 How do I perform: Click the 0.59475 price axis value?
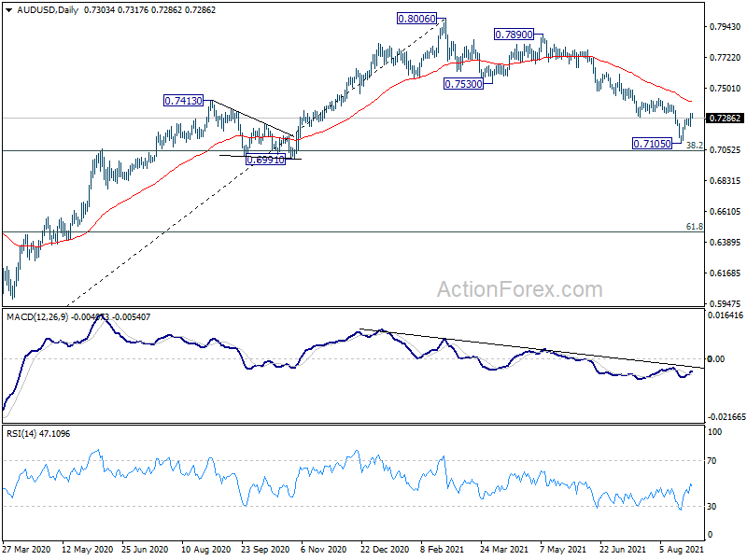[726, 304]
